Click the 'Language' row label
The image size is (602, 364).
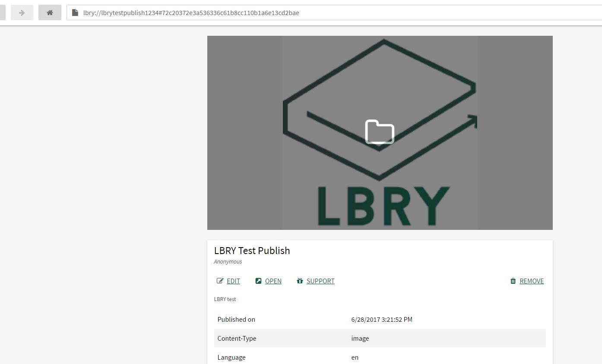(231, 358)
